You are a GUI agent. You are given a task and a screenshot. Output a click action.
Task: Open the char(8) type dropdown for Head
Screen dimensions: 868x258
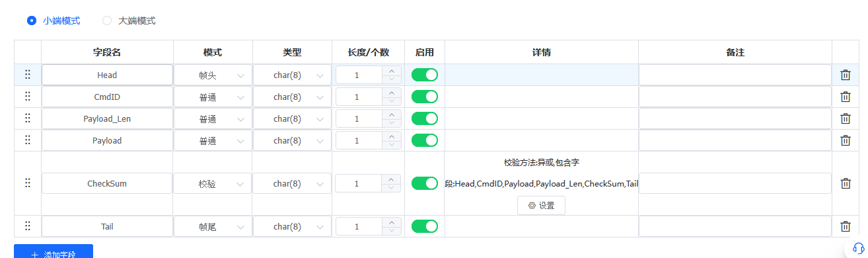(292, 75)
